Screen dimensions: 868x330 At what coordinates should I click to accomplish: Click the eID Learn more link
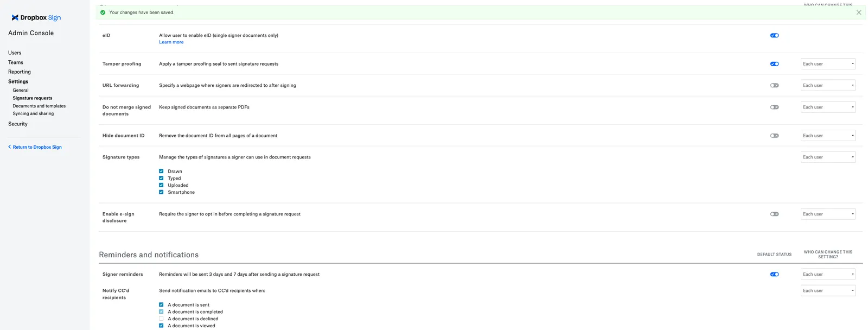[171, 42]
